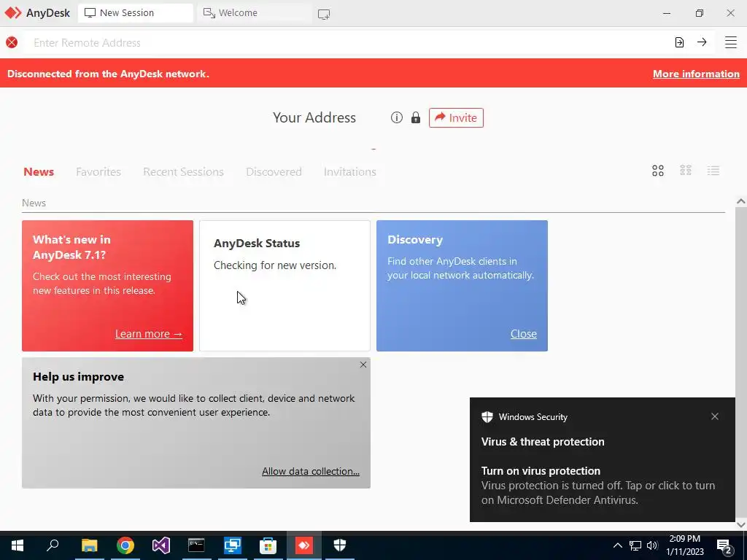Open the Windows Start menu
This screenshot has height=560, width=747.
tap(18, 545)
